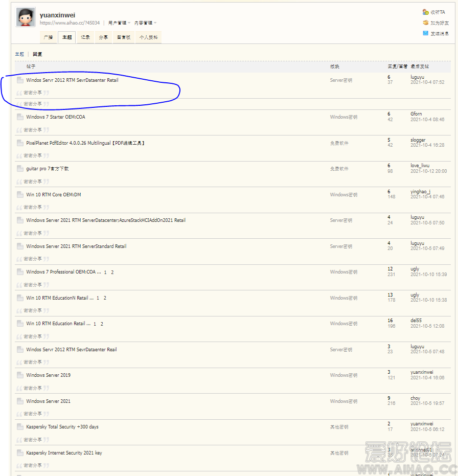Image resolution: width=458 pixels, height=476 pixels.
Task: Expand the 内容管理 dropdown menu
Action: click(145, 23)
